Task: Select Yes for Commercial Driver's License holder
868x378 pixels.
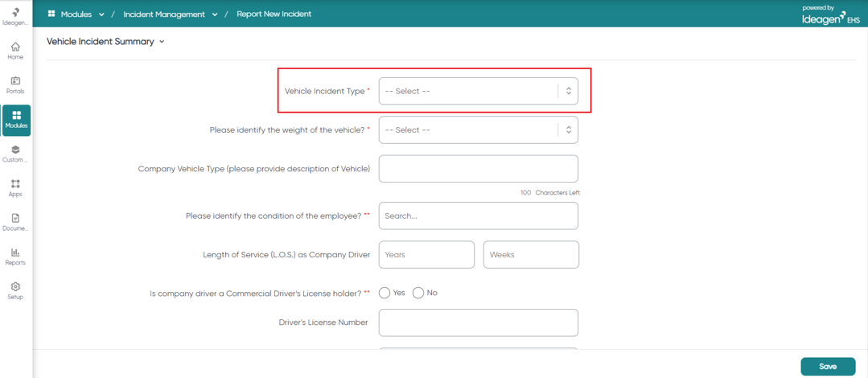Action: (385, 293)
